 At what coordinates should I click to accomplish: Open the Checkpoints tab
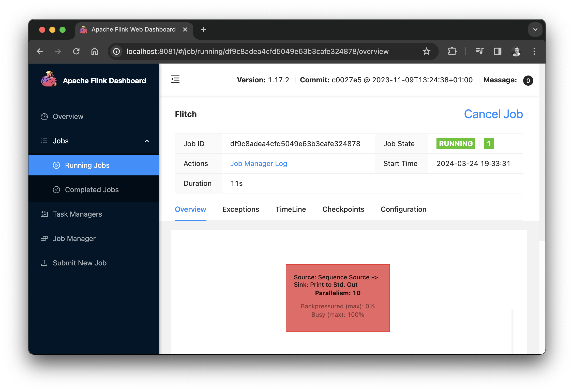click(343, 209)
